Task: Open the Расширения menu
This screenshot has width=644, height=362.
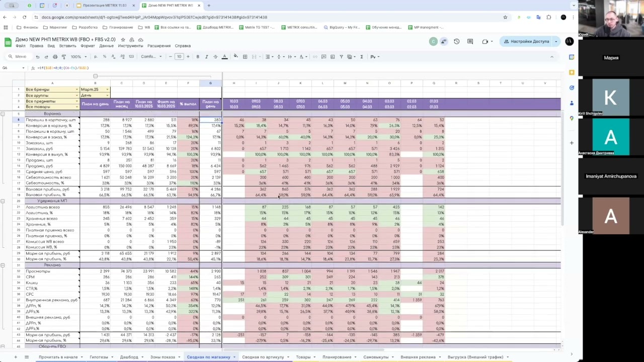Action: (x=159, y=46)
